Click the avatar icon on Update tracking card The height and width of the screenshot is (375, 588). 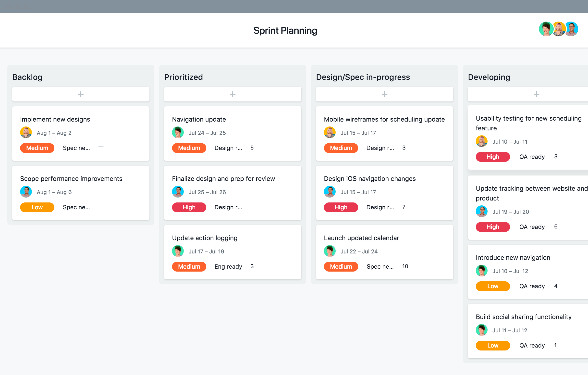click(x=481, y=212)
